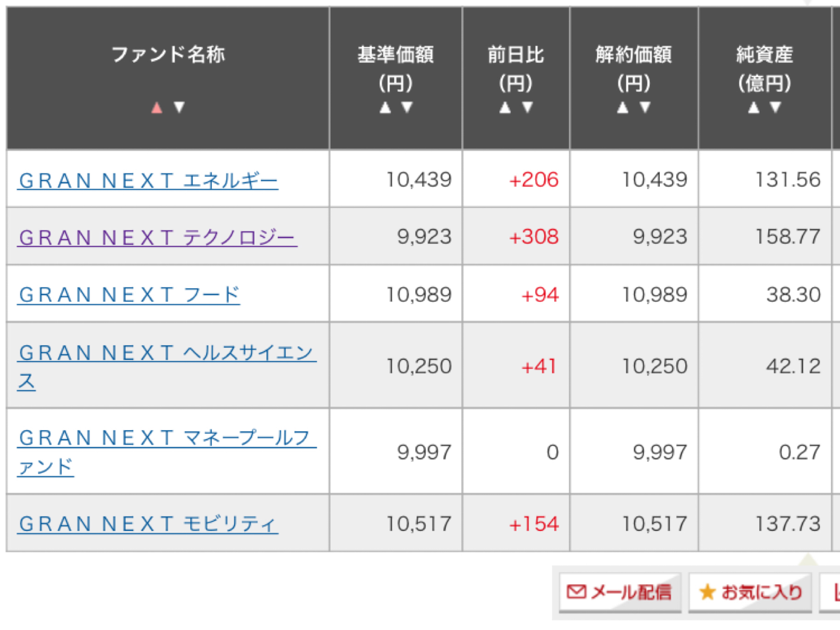This screenshot has height=630, width=840.
Task: Open GRAN NEXT ヘルスサイエンス fund link
Action: click(x=166, y=353)
